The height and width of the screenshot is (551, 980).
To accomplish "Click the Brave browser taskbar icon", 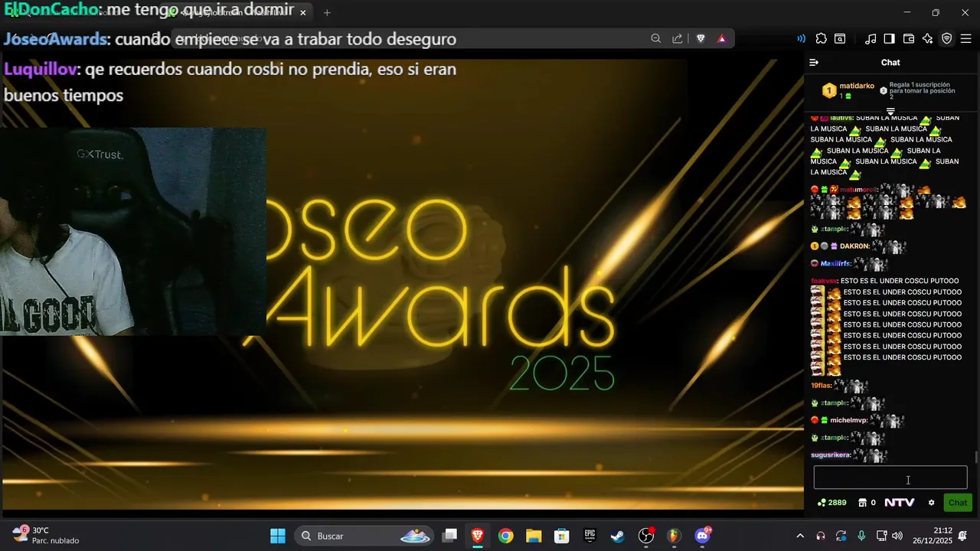I will (478, 536).
